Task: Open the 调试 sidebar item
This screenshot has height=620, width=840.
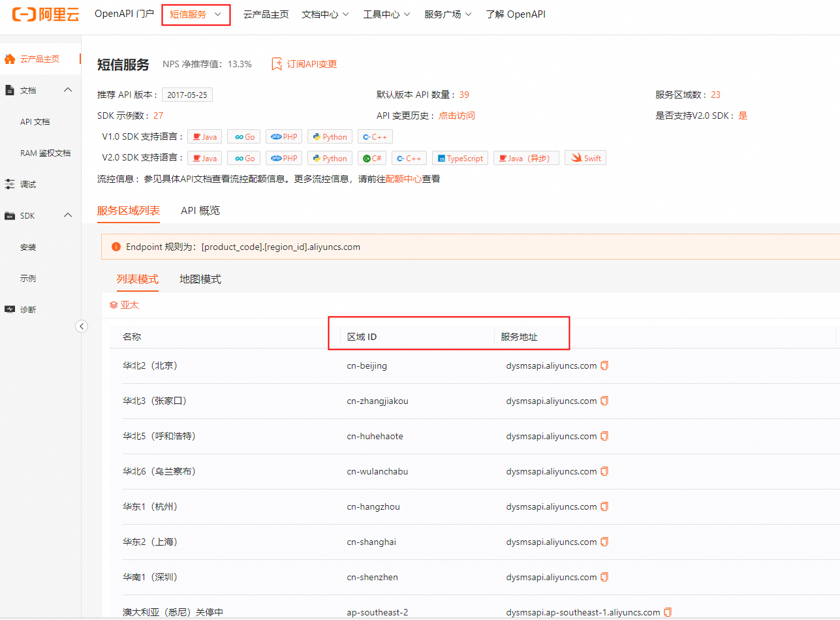Action: pyautogui.click(x=28, y=185)
